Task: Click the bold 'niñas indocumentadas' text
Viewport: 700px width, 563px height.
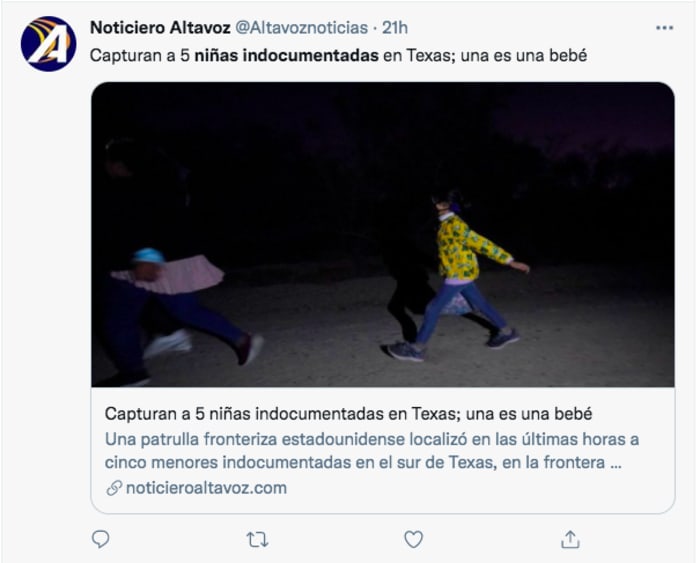Action: [x=286, y=56]
